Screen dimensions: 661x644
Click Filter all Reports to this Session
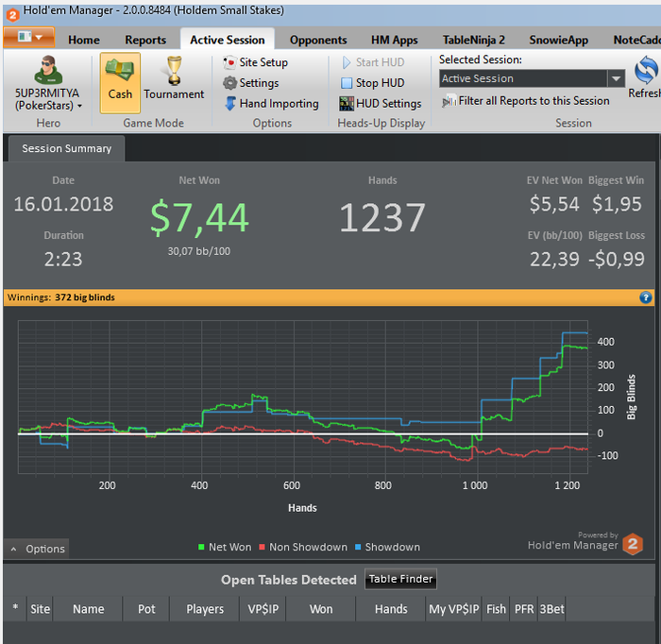534,101
